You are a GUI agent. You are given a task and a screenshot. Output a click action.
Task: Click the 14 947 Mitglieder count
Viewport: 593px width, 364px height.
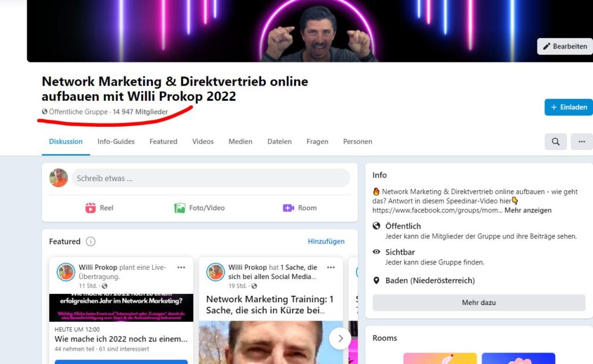(x=140, y=112)
